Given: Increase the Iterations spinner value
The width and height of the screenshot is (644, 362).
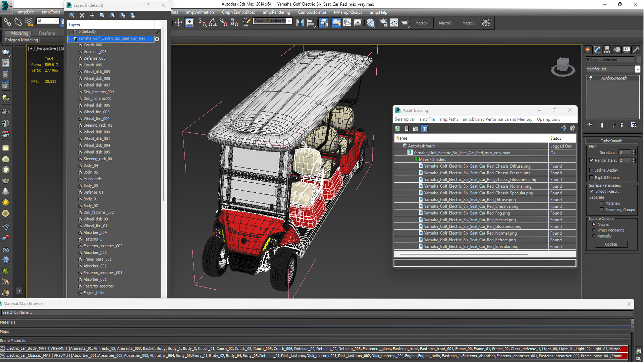Looking at the screenshot, I should pos(633,151).
